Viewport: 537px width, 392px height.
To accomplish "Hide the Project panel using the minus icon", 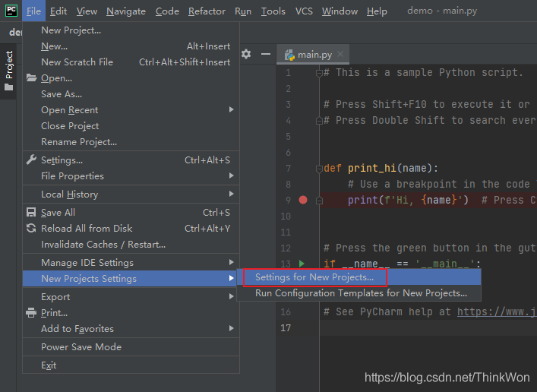I will pyautogui.click(x=265, y=54).
